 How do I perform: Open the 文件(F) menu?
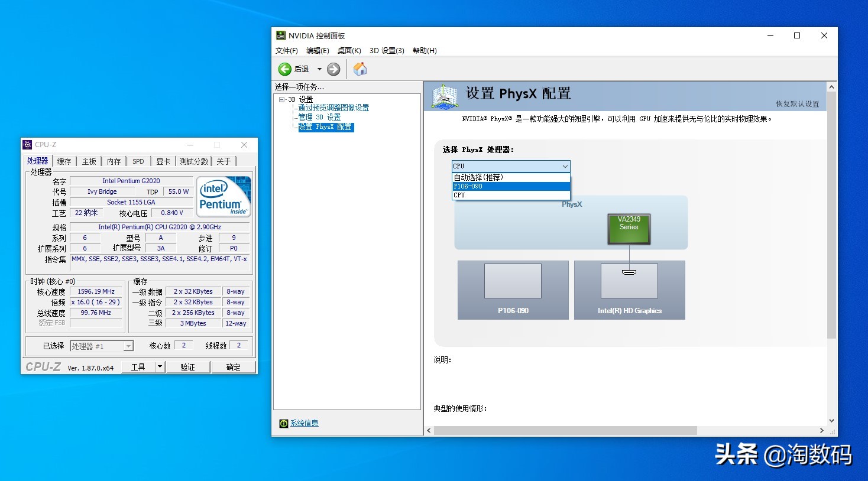[288, 51]
